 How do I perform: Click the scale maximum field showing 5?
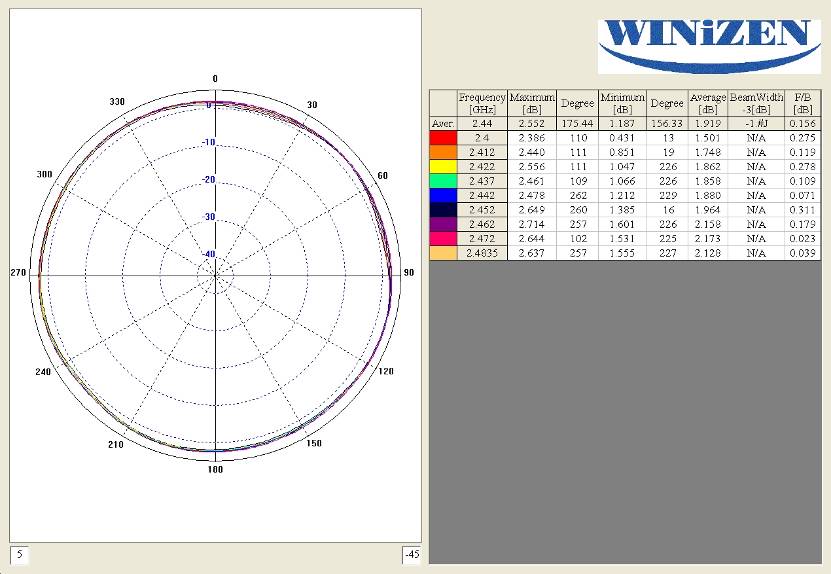click(x=20, y=555)
